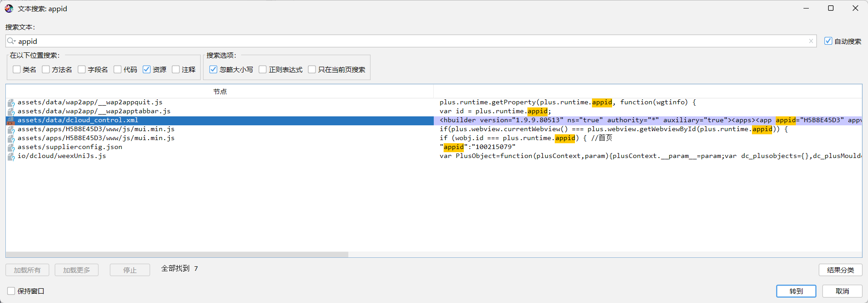Click the search magnifier icon in text field
The height and width of the screenshot is (303, 868).
tap(11, 41)
